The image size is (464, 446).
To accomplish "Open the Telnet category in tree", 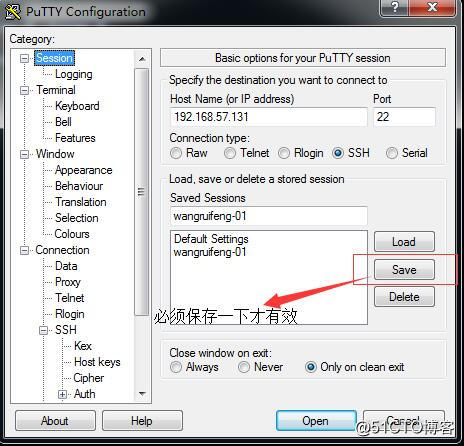I will pyautogui.click(x=70, y=298).
